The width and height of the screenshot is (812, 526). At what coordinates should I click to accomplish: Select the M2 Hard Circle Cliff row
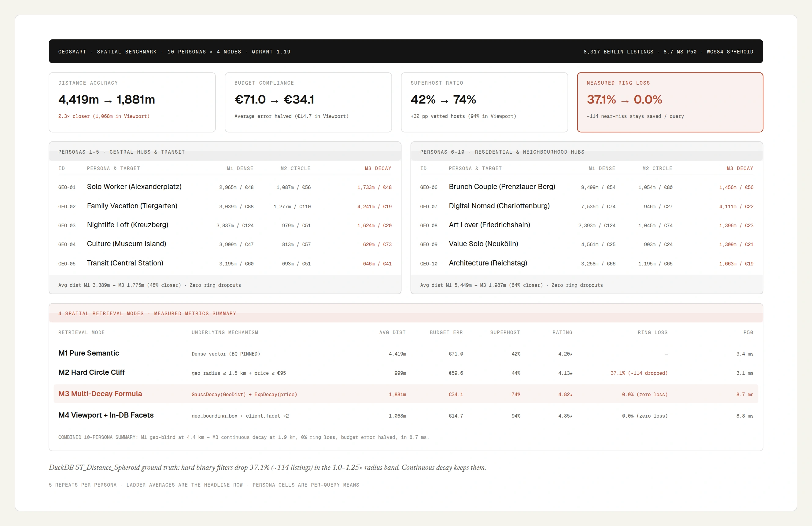pyautogui.click(x=406, y=373)
